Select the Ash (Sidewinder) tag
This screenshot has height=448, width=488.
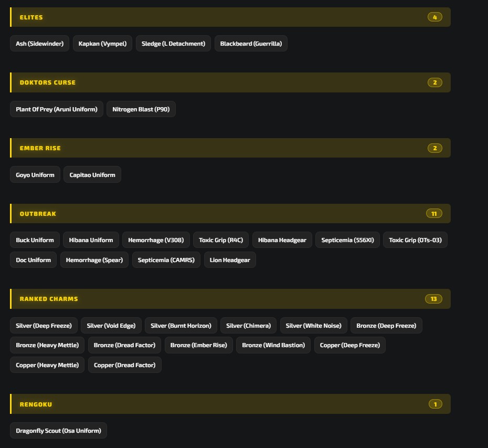click(39, 44)
